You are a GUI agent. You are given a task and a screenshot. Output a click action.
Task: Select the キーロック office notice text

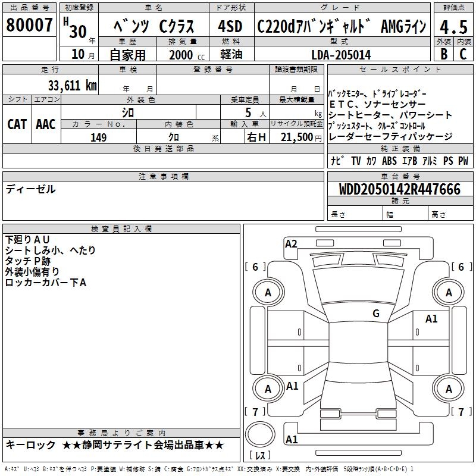pos(115,445)
